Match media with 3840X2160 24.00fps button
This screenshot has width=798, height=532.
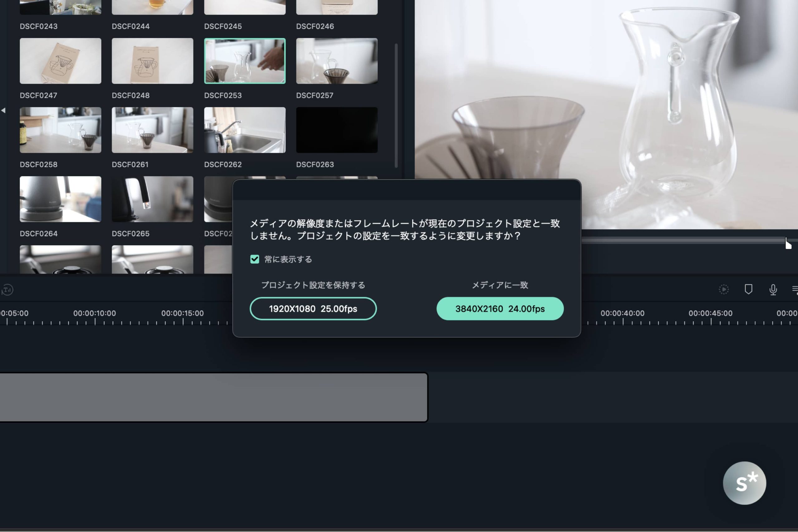(500, 309)
